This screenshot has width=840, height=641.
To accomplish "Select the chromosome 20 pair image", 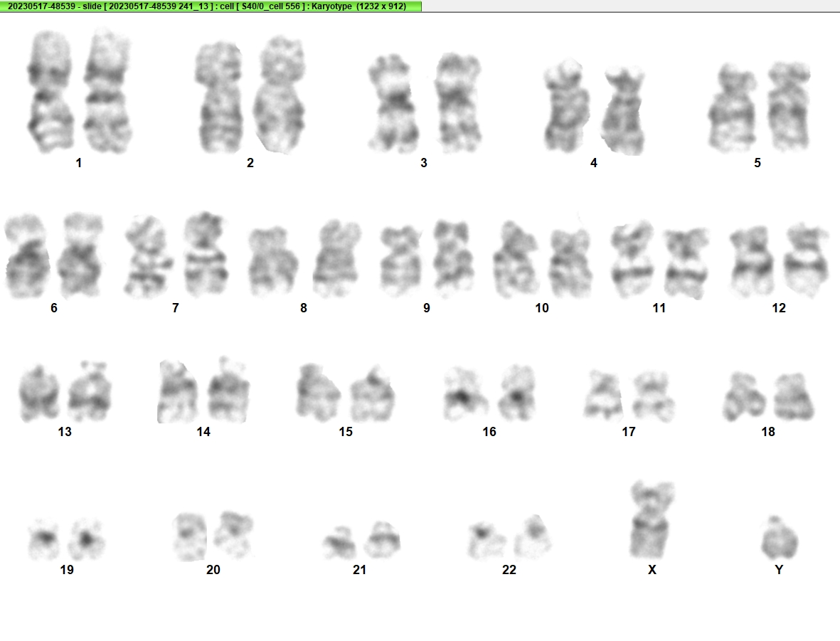I will point(213,536).
